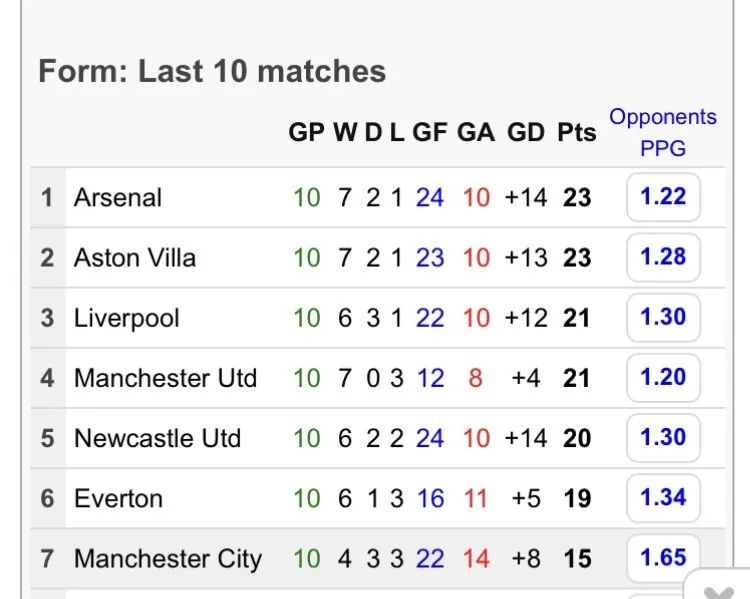Open Arsenal's 1.22 opponents PPG button
Viewport: 750px width, 599px height.
point(663,197)
